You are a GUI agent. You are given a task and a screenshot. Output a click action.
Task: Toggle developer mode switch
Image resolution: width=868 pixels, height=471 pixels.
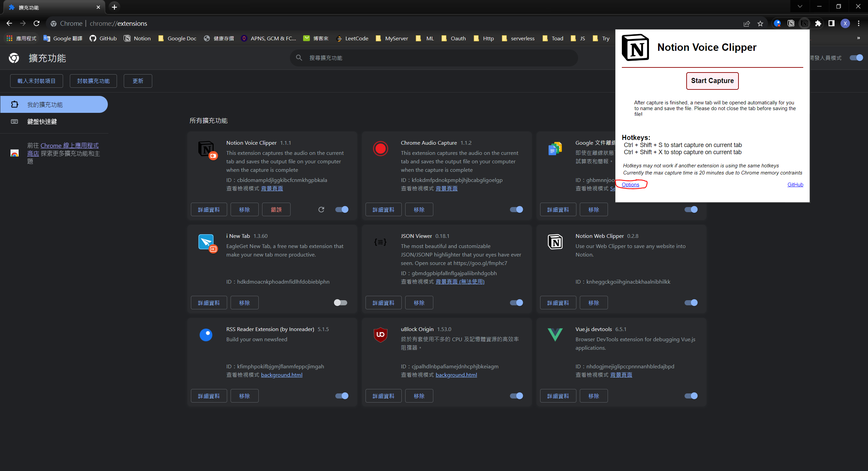(x=856, y=58)
